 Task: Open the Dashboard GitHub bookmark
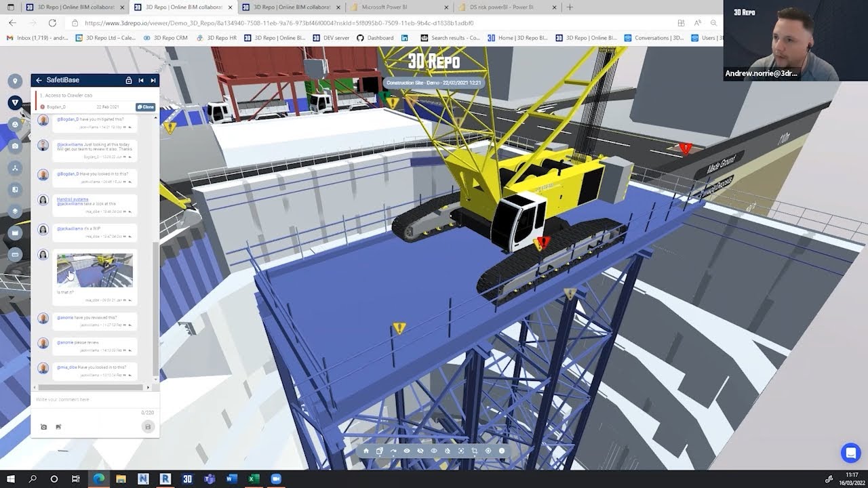click(375, 38)
